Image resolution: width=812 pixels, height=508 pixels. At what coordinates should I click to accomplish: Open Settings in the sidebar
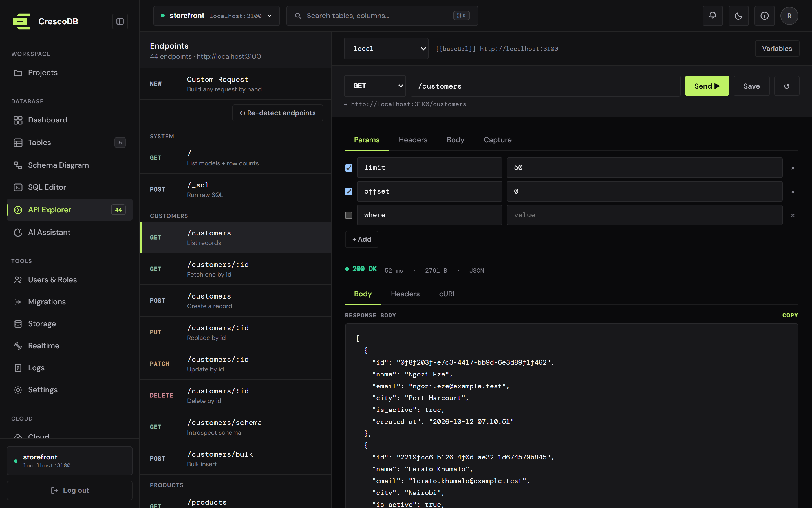[69, 390]
